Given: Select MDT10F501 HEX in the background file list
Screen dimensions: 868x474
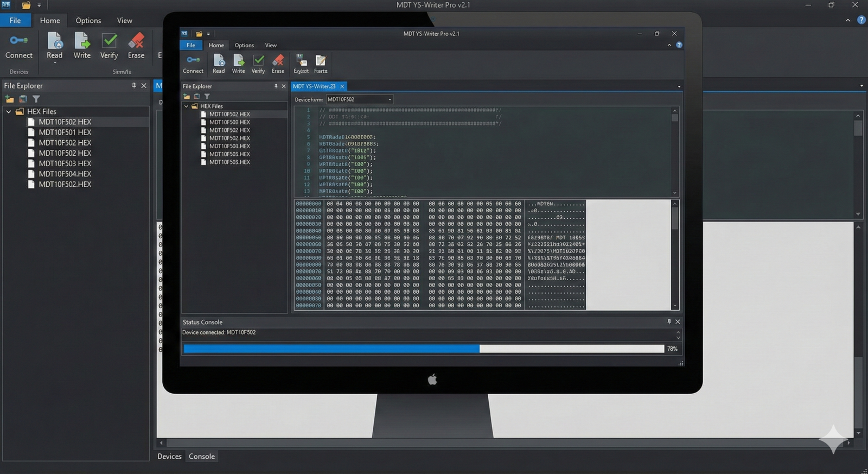Looking at the screenshot, I should (65, 132).
